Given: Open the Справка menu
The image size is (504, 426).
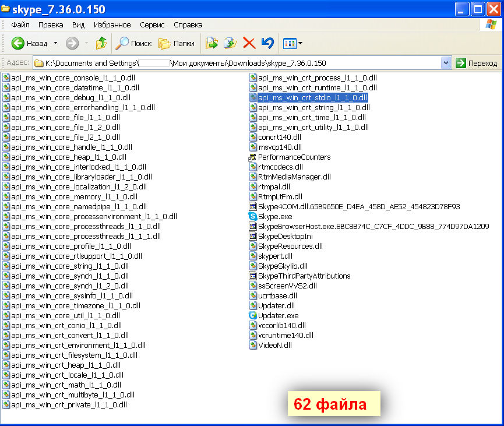Looking at the screenshot, I should click(188, 24).
